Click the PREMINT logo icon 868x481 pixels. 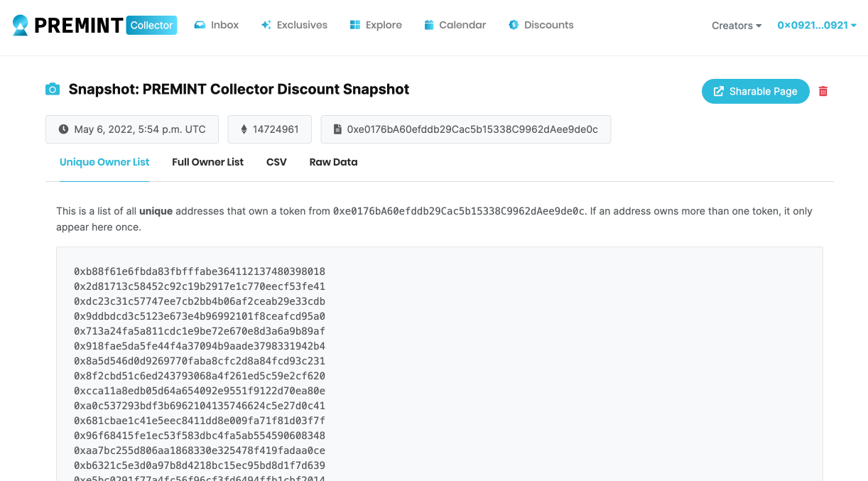(x=21, y=26)
